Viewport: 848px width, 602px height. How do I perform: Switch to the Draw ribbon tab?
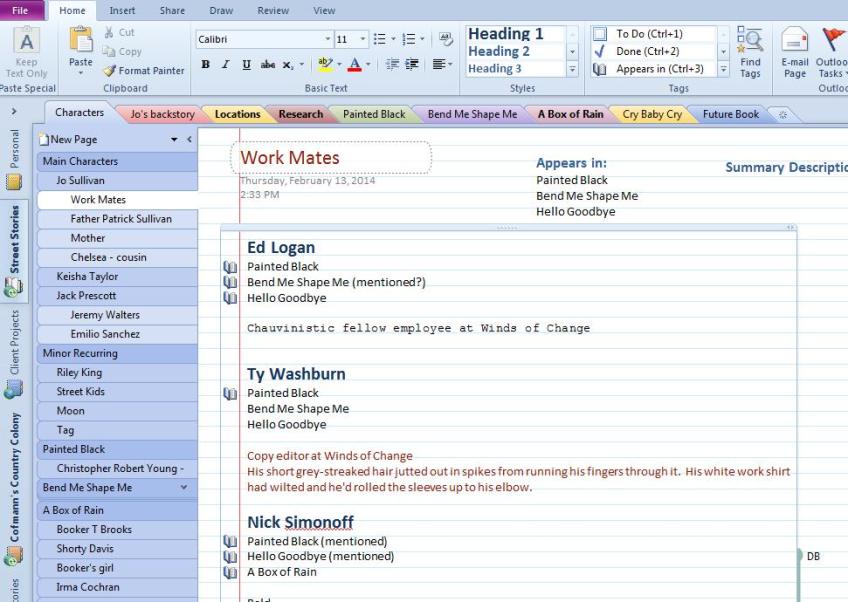click(221, 10)
